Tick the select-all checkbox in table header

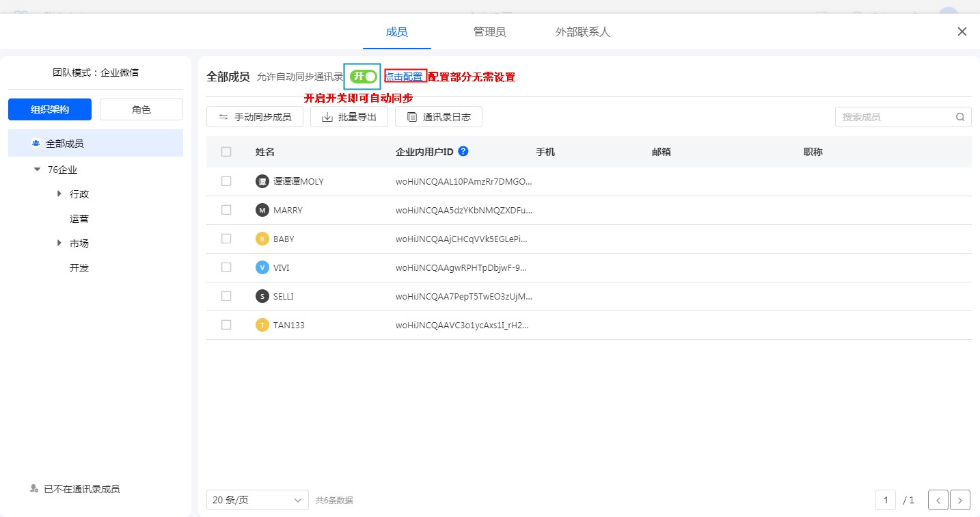pyautogui.click(x=226, y=152)
